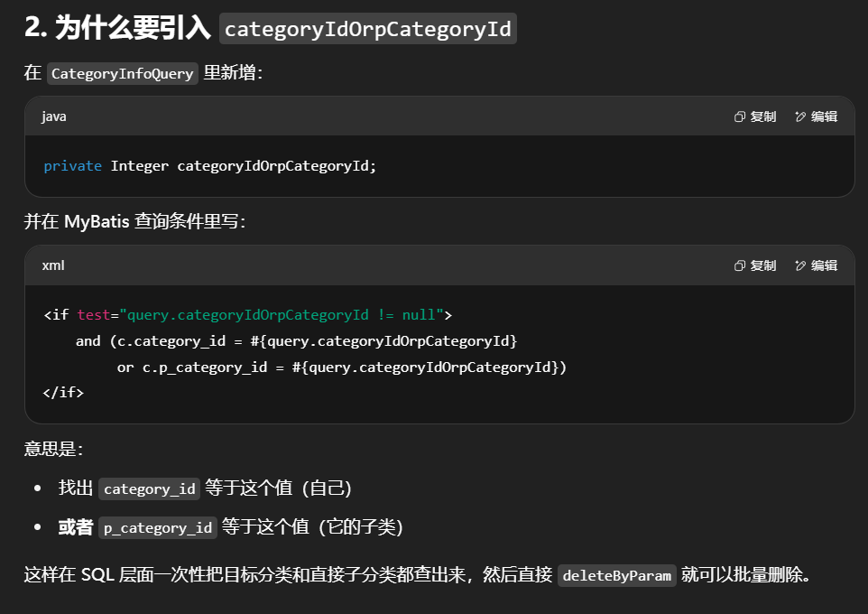Click the category_id inline code in bullet
Viewport: 868px width, 614px height.
(x=149, y=489)
